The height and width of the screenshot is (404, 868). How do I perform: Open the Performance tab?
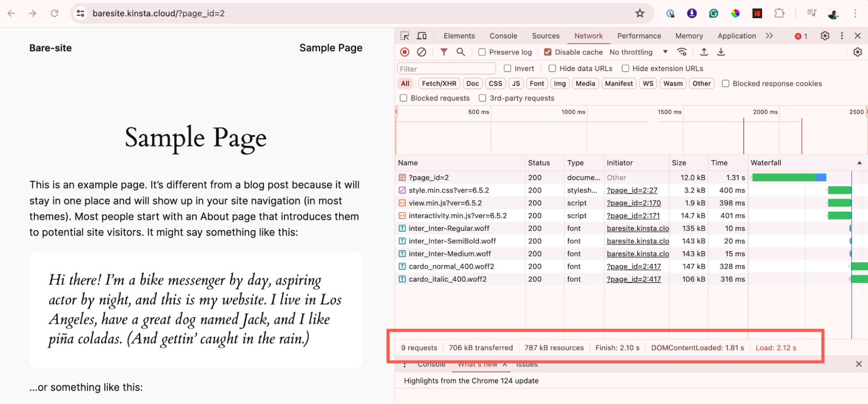[x=639, y=36]
